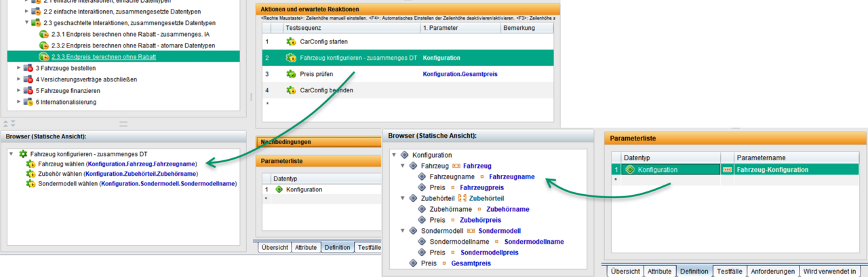868x277 pixels.
Task: Click the icon beside Sondermodell wählen
Action: 31,183
